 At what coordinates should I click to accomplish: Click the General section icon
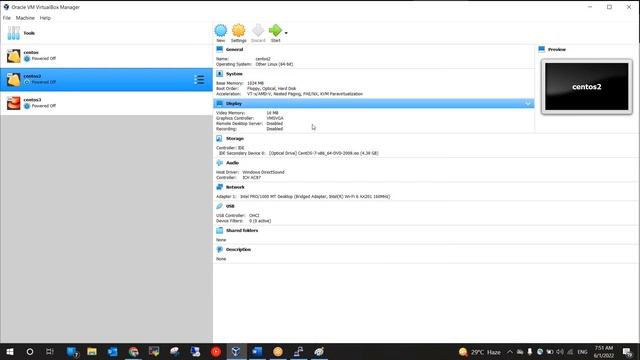coord(220,49)
